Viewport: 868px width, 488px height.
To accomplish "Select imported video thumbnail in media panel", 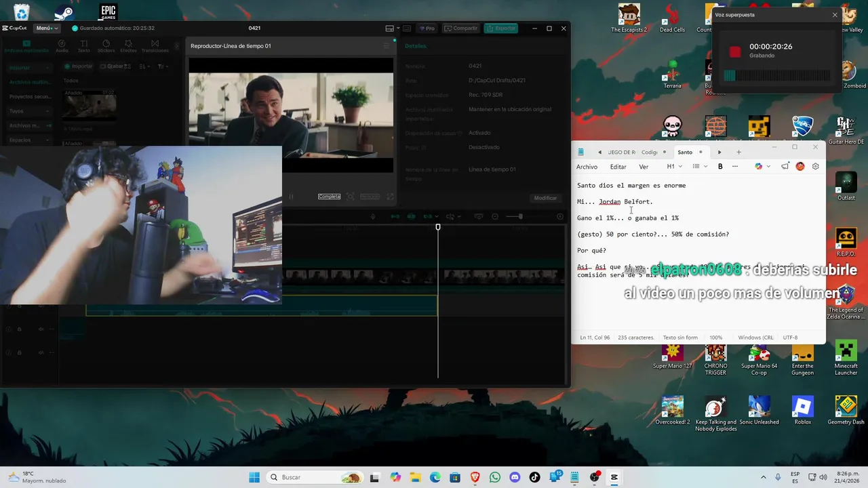I will [90, 106].
